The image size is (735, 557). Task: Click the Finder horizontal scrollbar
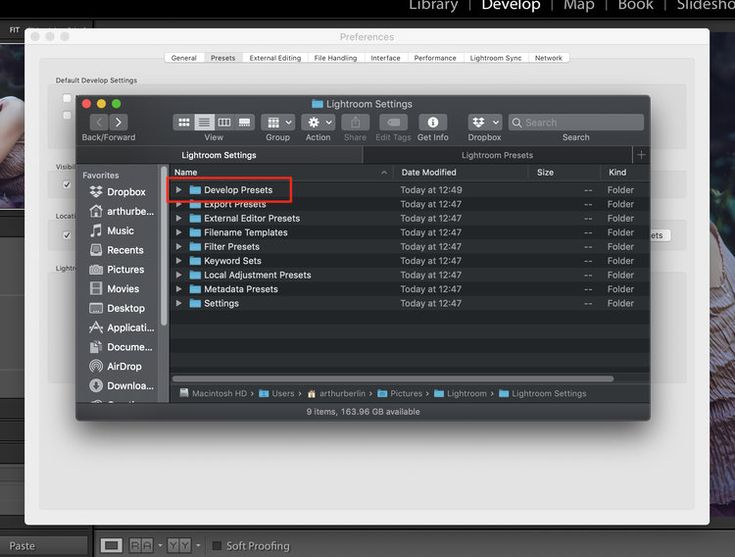point(393,378)
